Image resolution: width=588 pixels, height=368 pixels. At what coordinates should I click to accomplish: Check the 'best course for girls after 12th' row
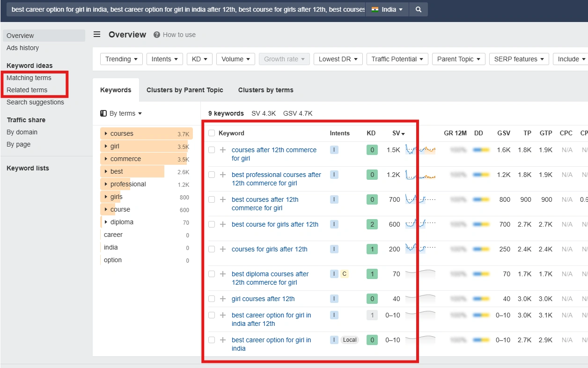pos(212,224)
